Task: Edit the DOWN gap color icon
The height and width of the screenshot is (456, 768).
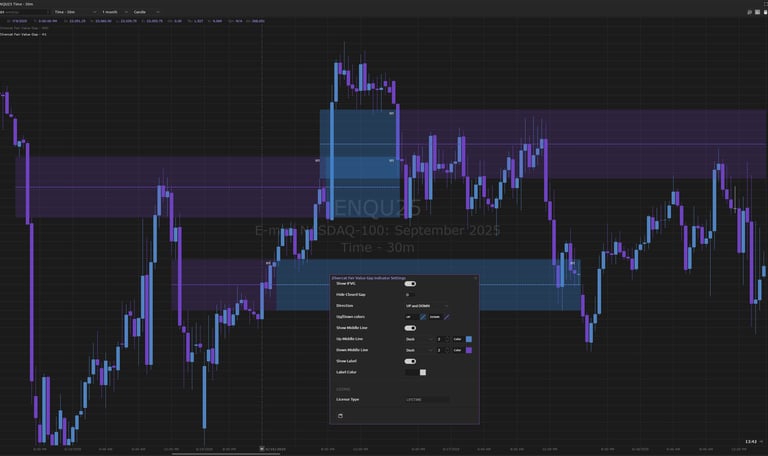Action: point(446,317)
